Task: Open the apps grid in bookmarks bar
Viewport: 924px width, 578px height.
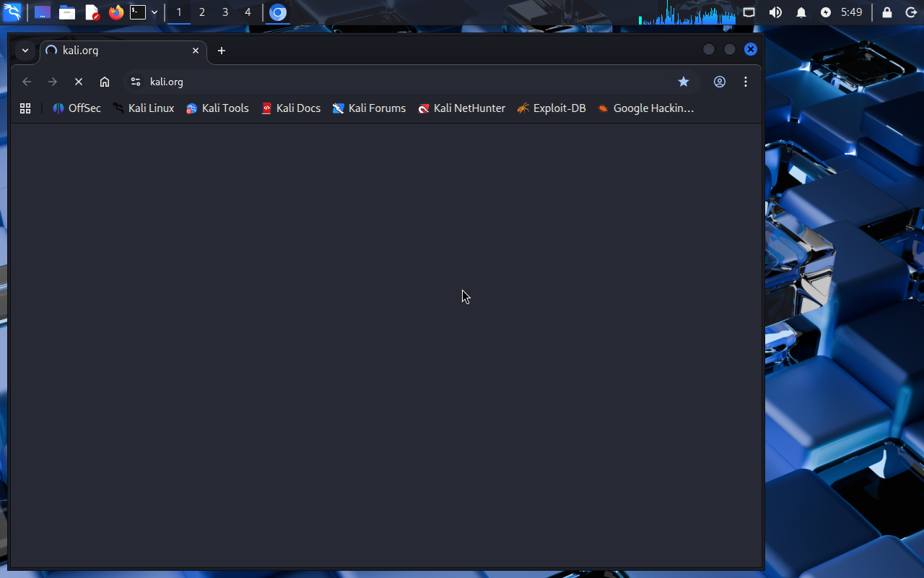Action: (25, 108)
